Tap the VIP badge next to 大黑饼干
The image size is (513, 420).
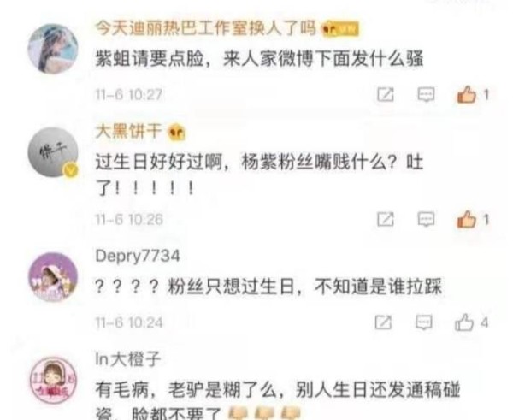pos(176,133)
